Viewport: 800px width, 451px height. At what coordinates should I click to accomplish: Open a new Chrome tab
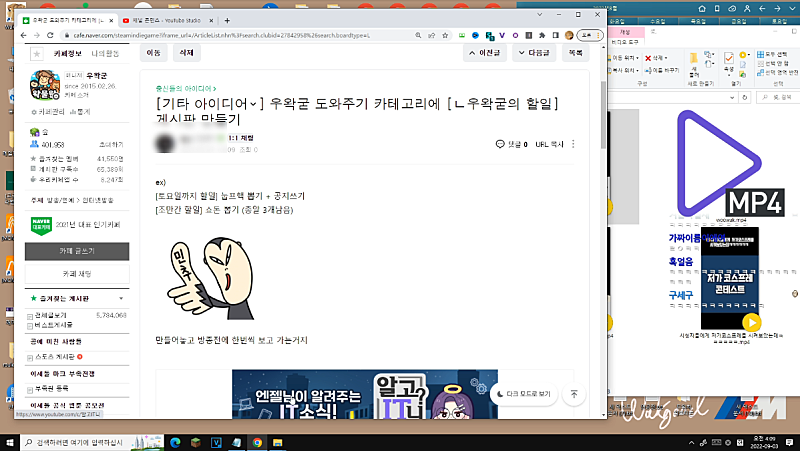tap(227, 20)
